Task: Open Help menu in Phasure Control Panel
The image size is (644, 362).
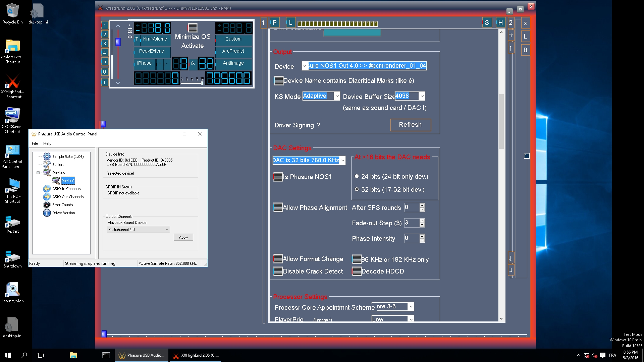Action: coord(47,143)
